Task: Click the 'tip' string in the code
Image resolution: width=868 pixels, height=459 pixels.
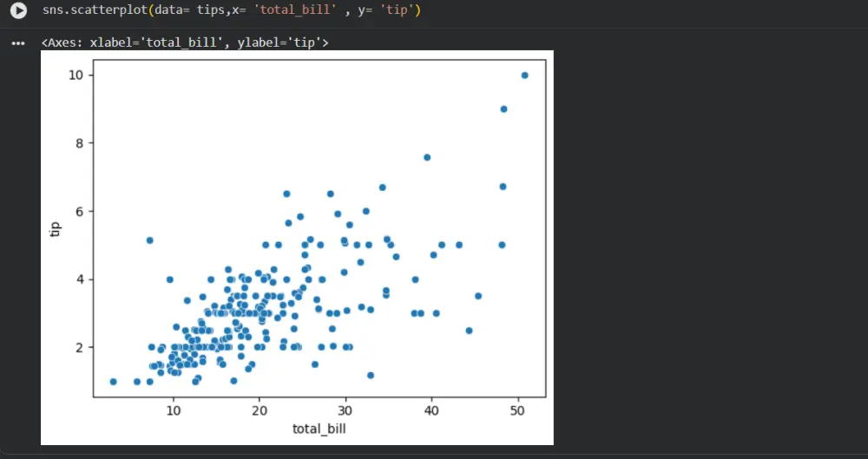Action: [398, 10]
